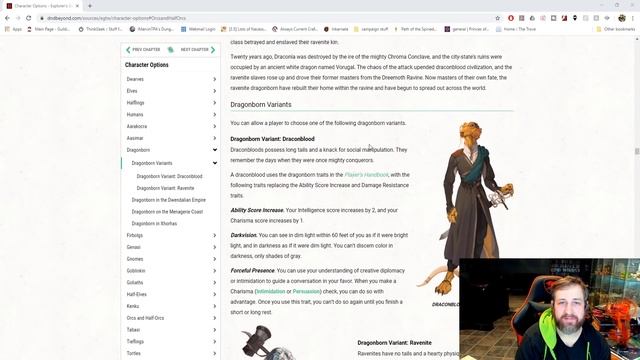
Task: Go to next chapter arrow
Action: (x=213, y=50)
